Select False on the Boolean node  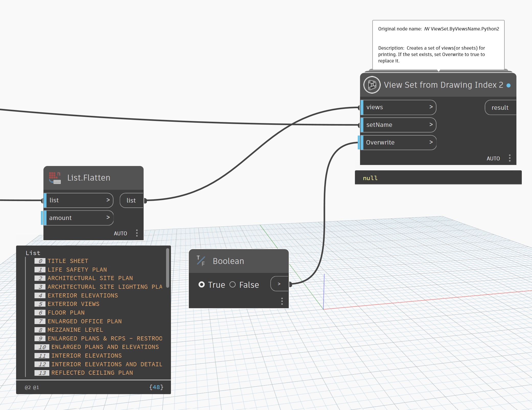[233, 284]
